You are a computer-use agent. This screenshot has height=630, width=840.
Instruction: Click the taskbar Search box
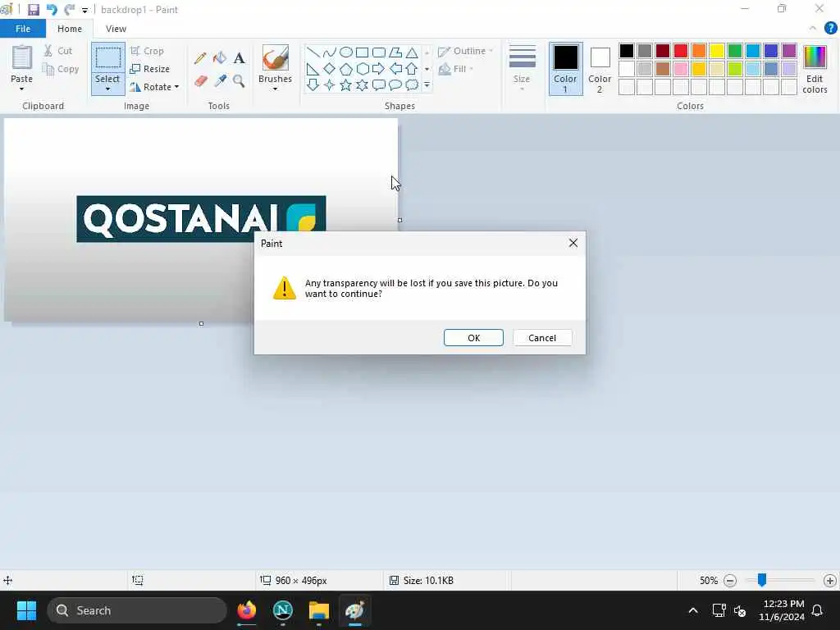click(x=137, y=610)
